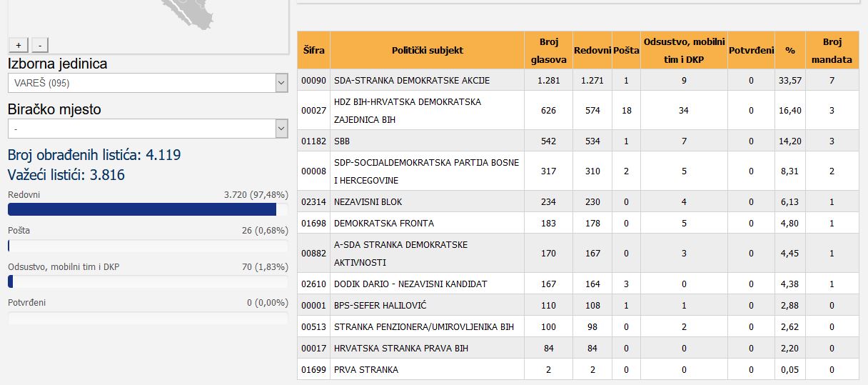
Task: Select HDZ BIH-HRVATSKA DEMOKRATSKA ZAJEDNICA BIH row
Action: [578, 111]
